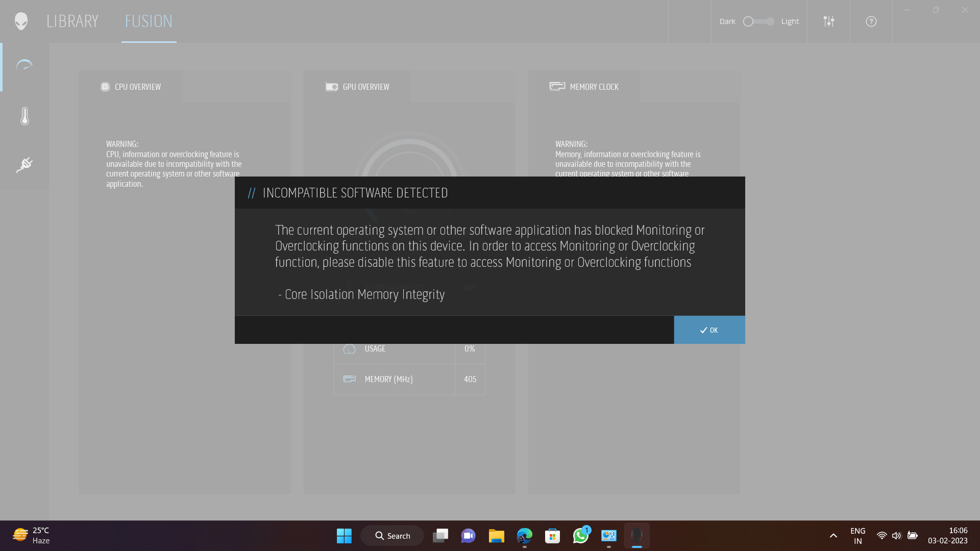Viewport: 980px width, 551px height.
Task: Toggle the Dark/Light theme switch
Action: (759, 21)
